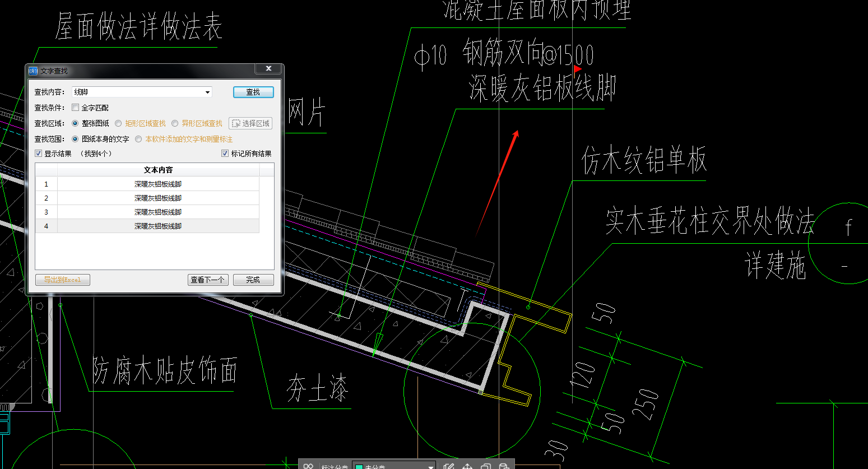Click the 网片 drawing label

click(307, 113)
